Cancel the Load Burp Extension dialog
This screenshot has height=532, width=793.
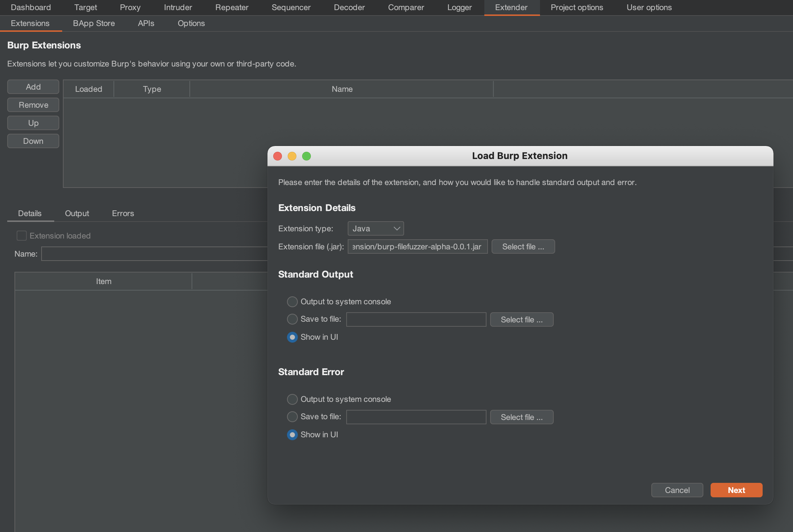[677, 490]
